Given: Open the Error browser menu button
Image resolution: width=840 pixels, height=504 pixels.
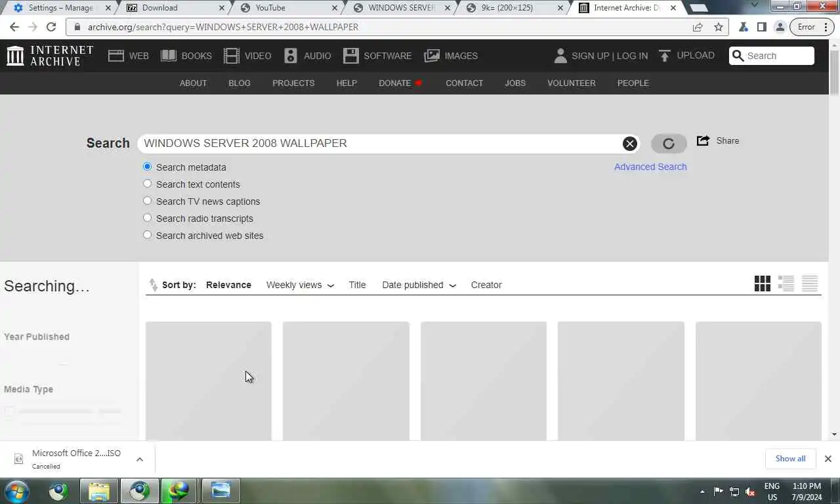Looking at the screenshot, I should (x=812, y=27).
